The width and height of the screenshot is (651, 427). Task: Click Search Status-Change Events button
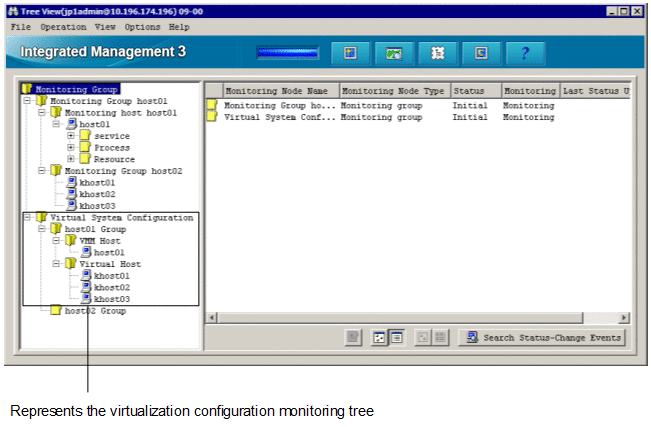click(x=543, y=338)
